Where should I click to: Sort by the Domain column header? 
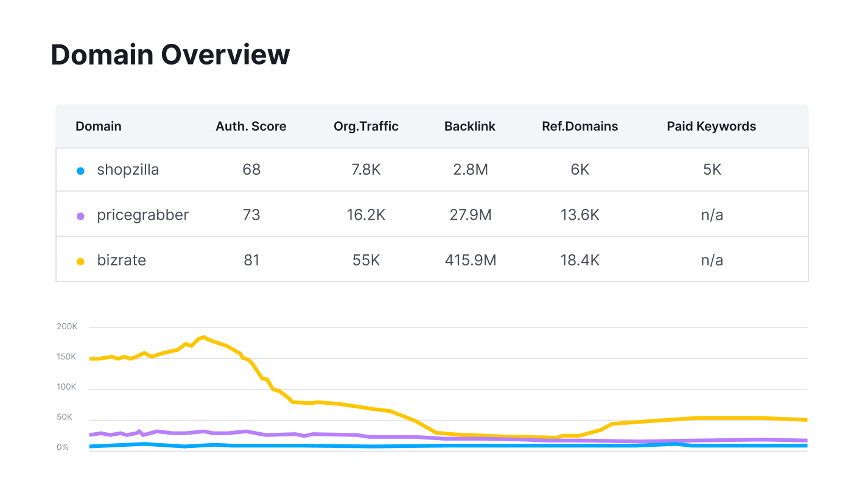click(98, 126)
